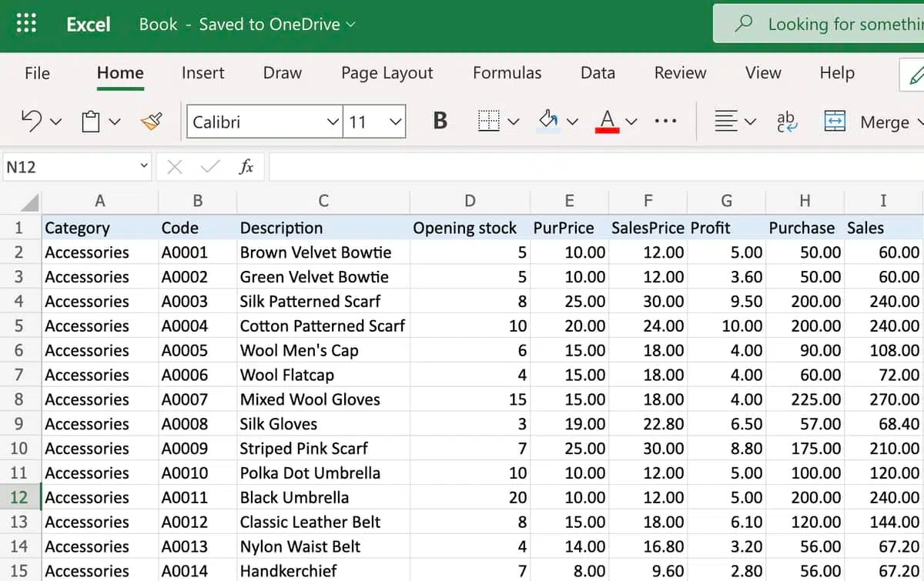Apply borders using the Borders icon

tap(488, 122)
